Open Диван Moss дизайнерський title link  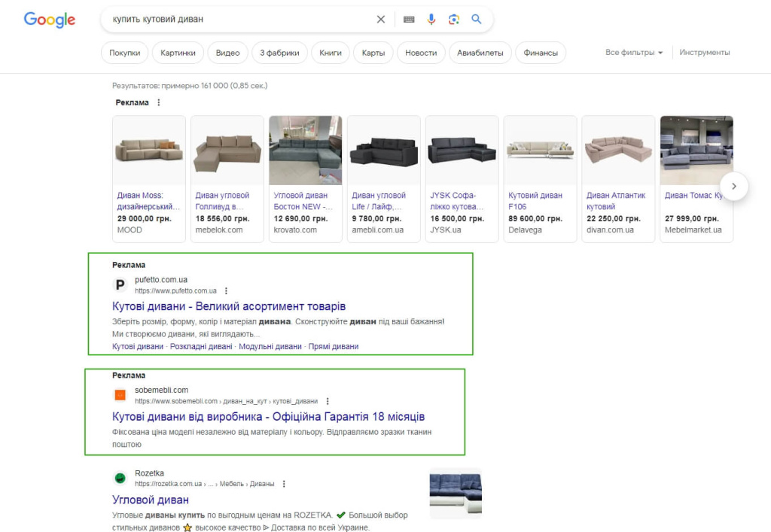click(x=148, y=201)
